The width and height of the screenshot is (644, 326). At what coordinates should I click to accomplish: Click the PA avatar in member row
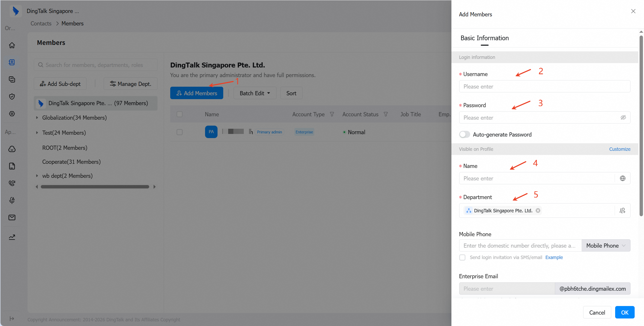pyautogui.click(x=211, y=132)
